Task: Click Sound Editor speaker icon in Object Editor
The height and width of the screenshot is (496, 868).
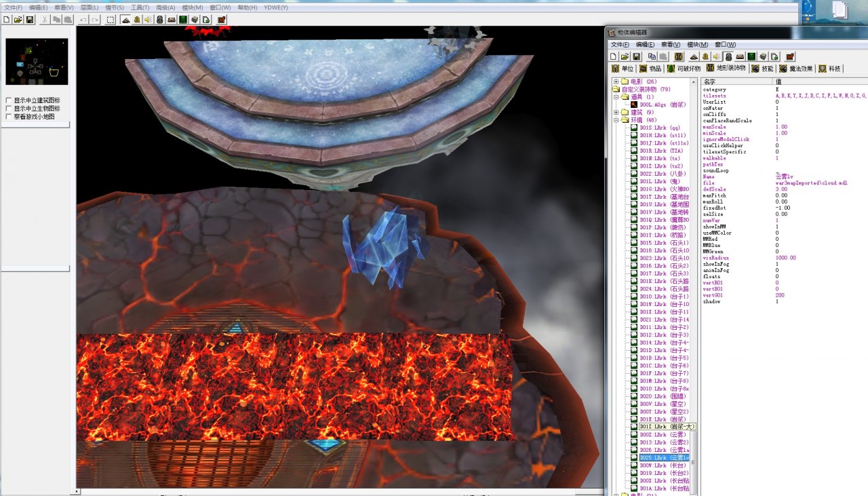Action: point(717,56)
